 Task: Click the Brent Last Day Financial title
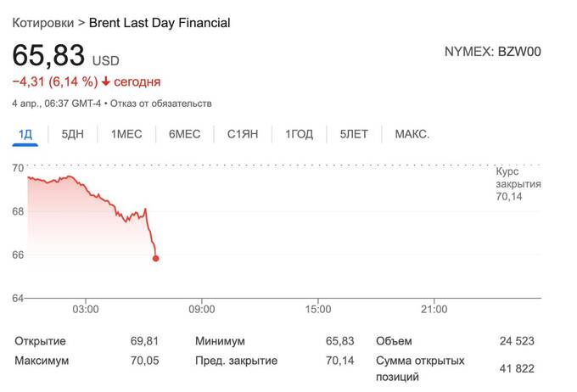coord(160,23)
